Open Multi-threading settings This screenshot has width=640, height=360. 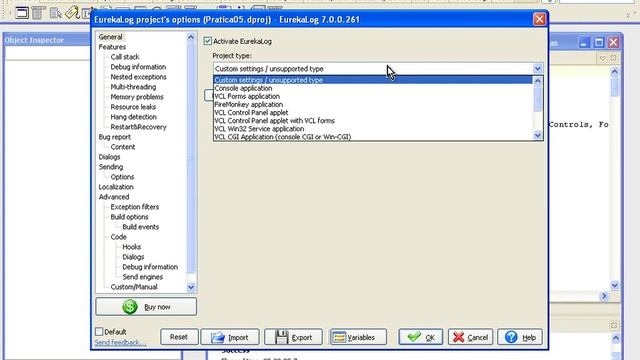coord(133,87)
